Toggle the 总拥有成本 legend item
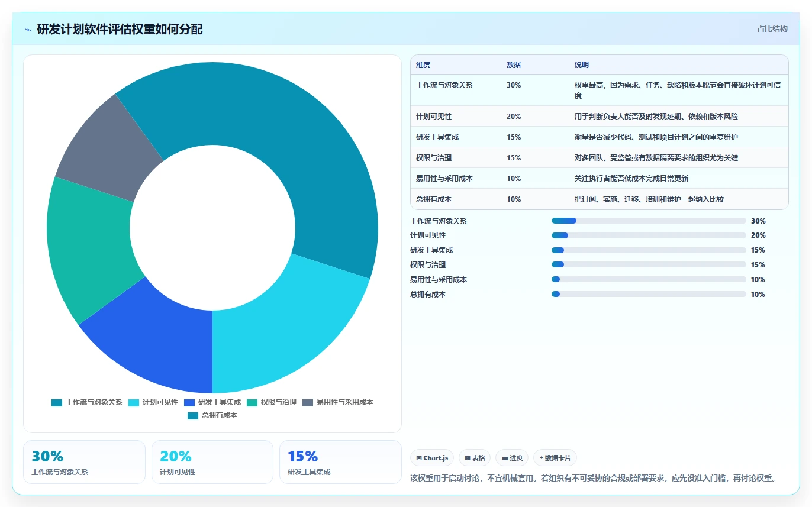The height and width of the screenshot is (507, 812). coord(212,415)
